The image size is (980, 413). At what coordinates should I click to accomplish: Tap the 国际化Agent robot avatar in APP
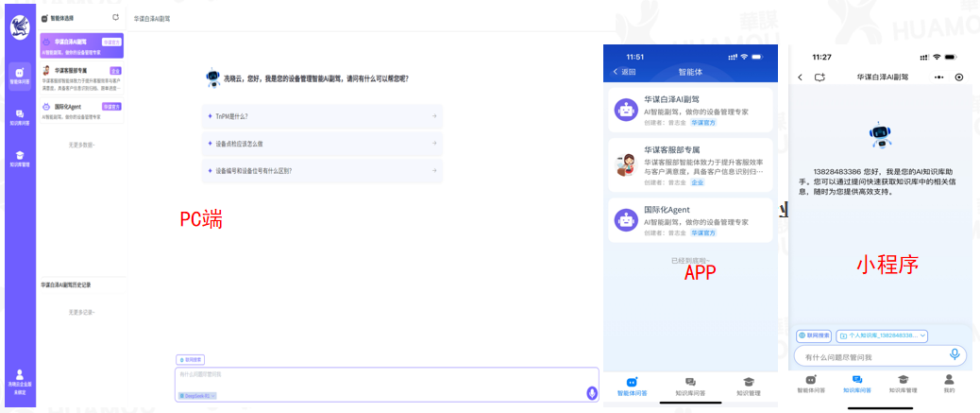click(x=626, y=220)
